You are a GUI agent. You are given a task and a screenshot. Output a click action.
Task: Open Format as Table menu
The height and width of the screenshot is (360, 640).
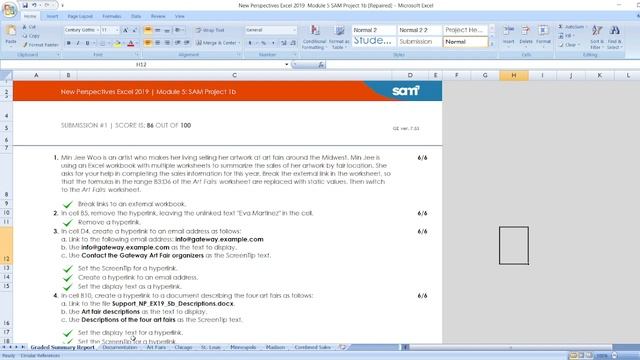click(x=339, y=37)
